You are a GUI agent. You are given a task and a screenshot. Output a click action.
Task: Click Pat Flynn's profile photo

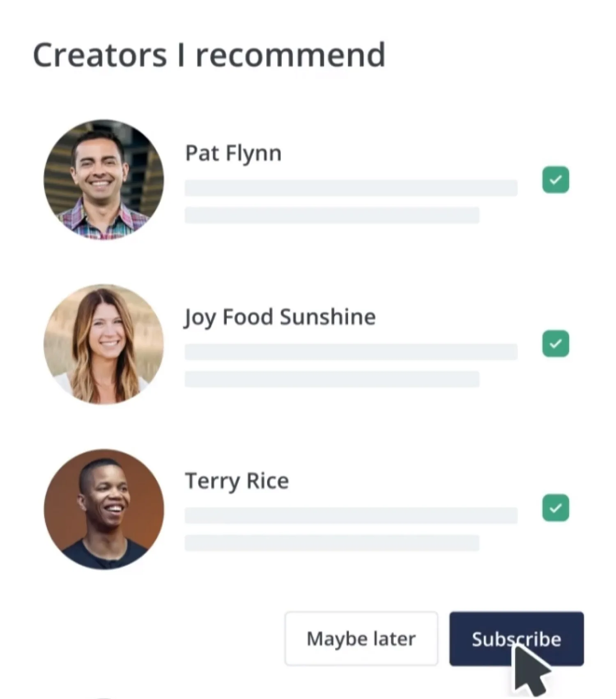point(104,180)
